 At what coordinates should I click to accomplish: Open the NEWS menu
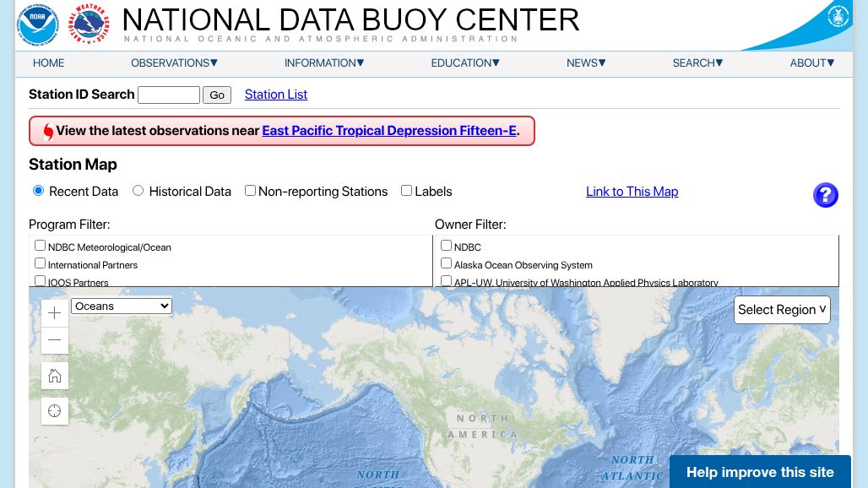[586, 63]
